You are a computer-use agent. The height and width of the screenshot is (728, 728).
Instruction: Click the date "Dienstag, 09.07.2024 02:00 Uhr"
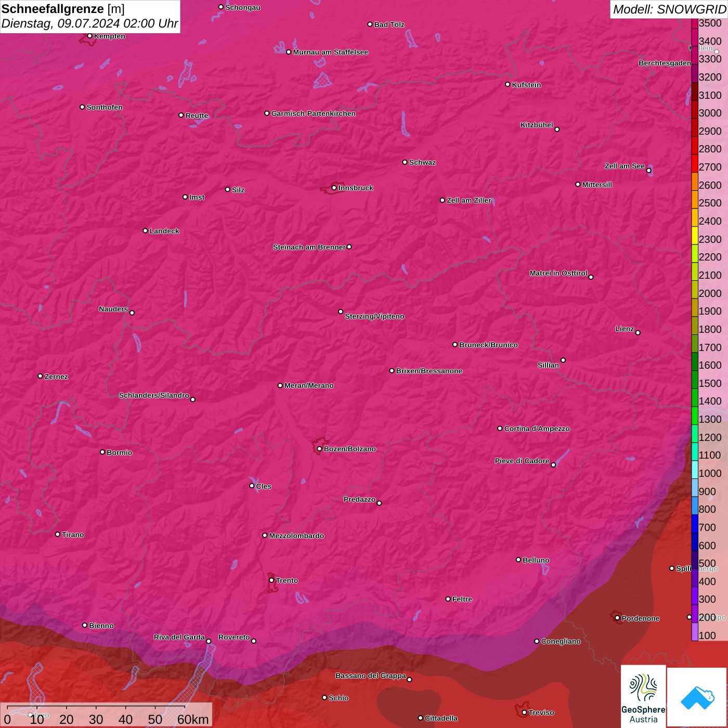click(x=90, y=23)
